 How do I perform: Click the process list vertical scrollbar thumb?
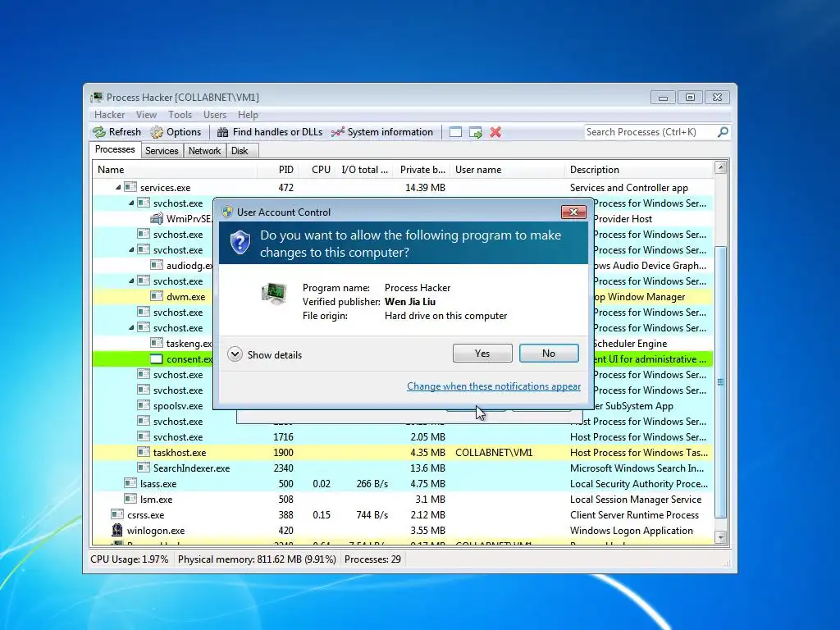pos(720,382)
